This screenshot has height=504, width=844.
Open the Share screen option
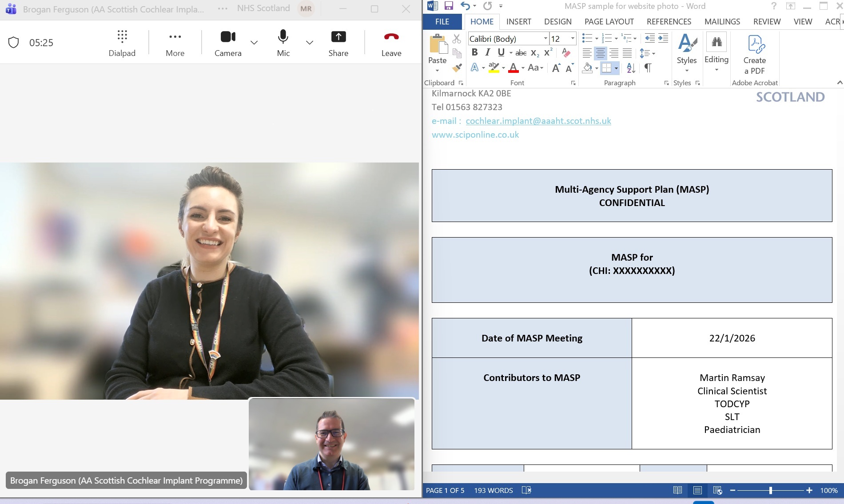point(338,44)
